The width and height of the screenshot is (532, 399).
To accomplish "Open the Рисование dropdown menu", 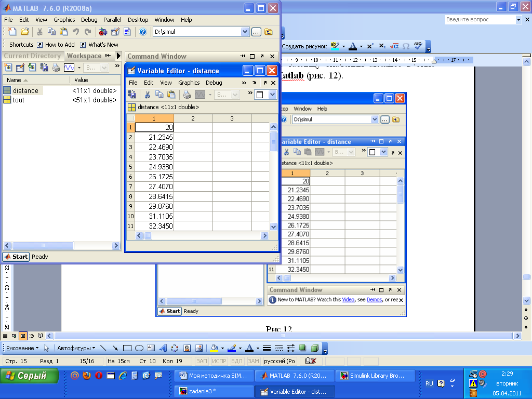I will 22,348.
